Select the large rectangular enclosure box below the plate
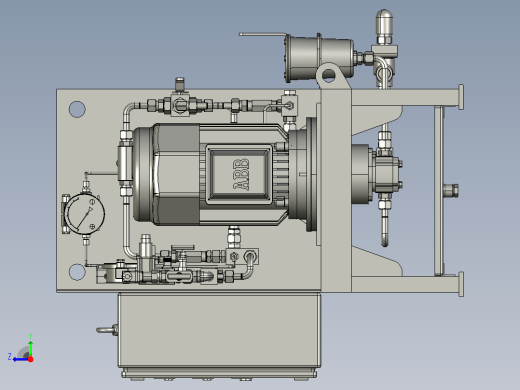 219,330
